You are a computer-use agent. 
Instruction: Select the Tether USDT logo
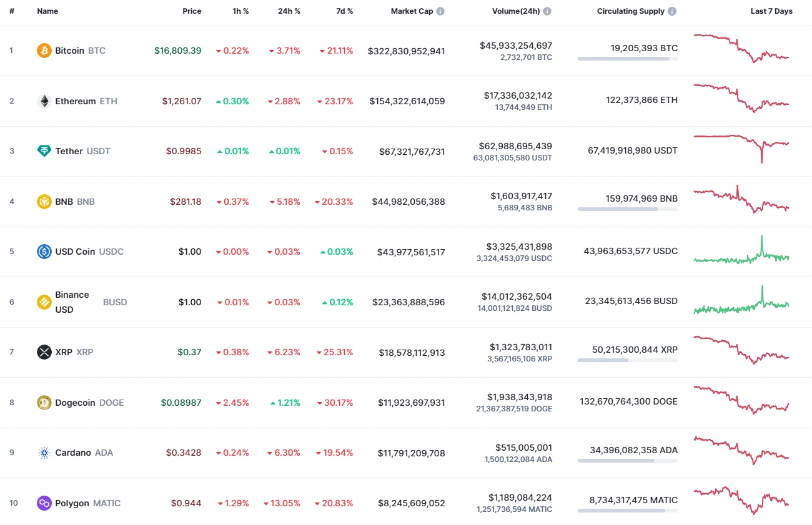(x=43, y=150)
